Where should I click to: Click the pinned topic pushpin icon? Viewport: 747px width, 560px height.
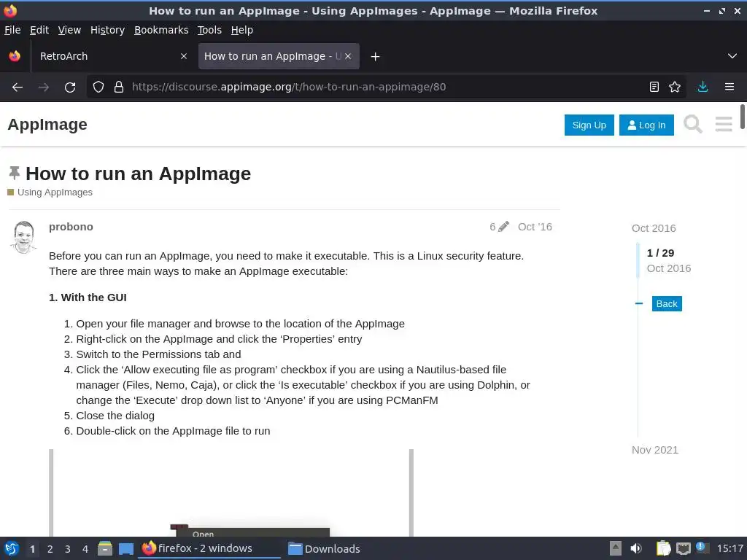pyautogui.click(x=15, y=173)
